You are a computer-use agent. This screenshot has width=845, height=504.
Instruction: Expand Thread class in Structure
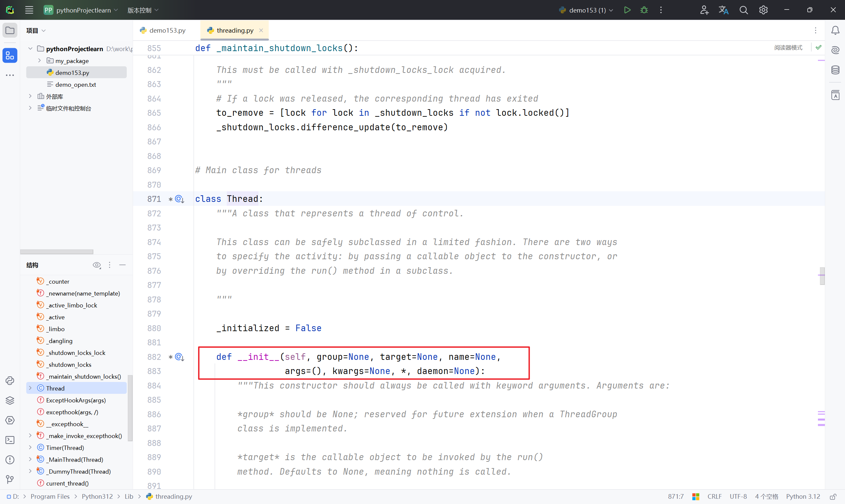[30, 388]
